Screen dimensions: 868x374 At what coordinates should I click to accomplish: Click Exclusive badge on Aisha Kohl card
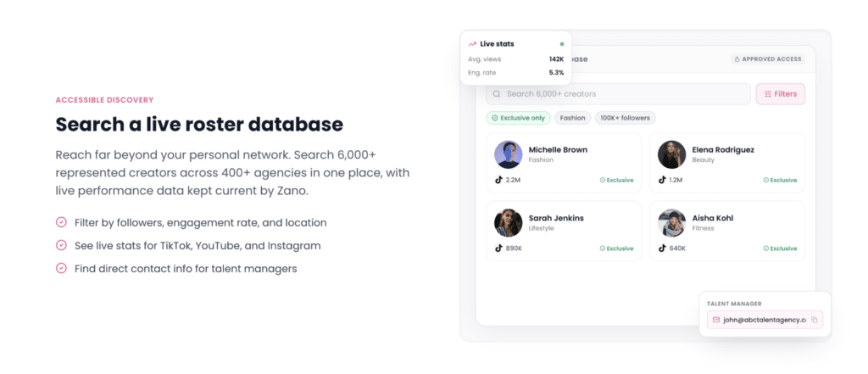coord(780,248)
